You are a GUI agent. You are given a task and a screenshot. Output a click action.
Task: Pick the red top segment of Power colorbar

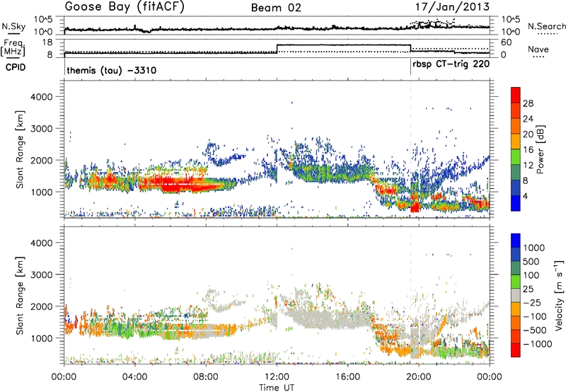pos(516,96)
